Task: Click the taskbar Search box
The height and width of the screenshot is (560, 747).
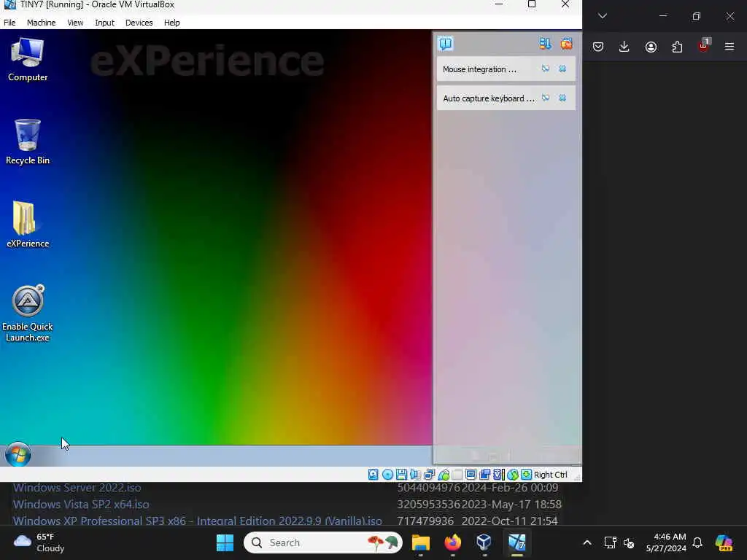Action: 323,542
